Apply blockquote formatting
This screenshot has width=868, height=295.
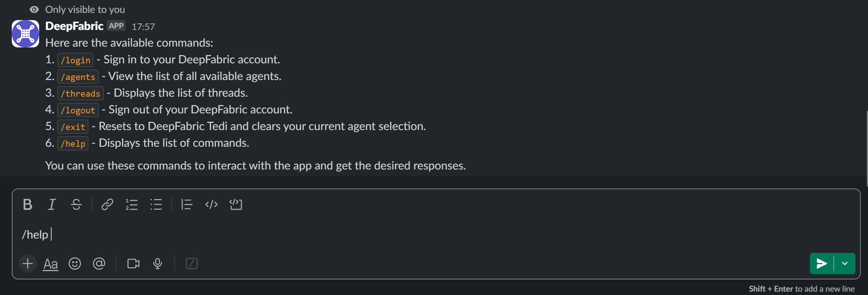[x=186, y=205]
